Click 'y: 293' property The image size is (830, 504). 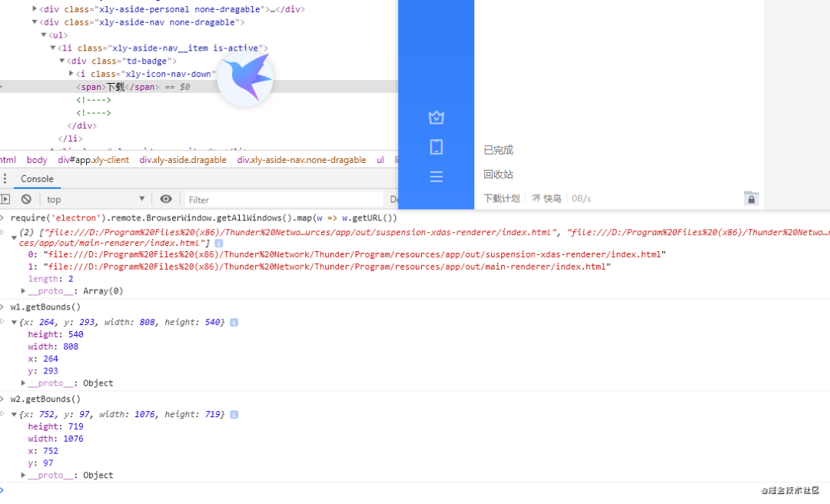click(x=43, y=370)
